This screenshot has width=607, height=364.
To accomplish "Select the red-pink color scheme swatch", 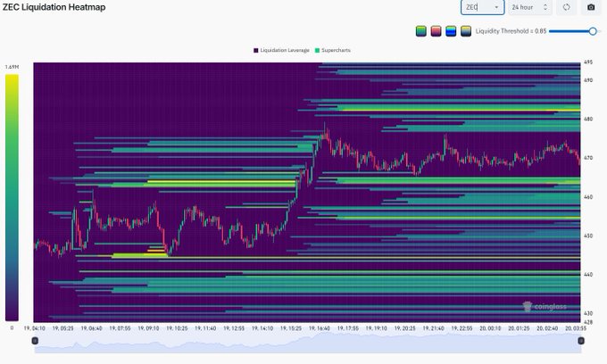I will pyautogui.click(x=436, y=31).
